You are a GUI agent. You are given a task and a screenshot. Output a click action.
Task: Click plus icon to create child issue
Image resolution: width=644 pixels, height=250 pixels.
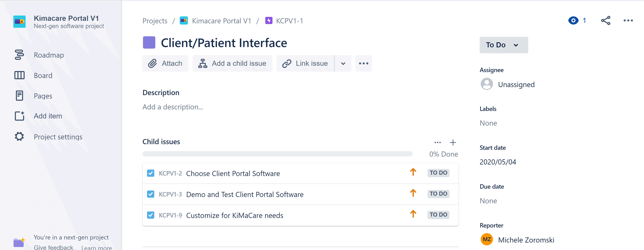453,142
